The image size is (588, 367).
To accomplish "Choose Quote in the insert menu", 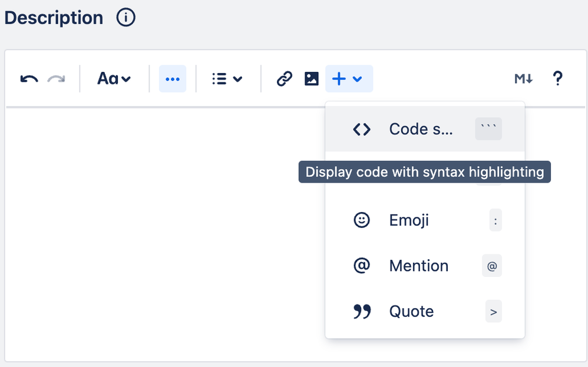I will click(x=425, y=311).
